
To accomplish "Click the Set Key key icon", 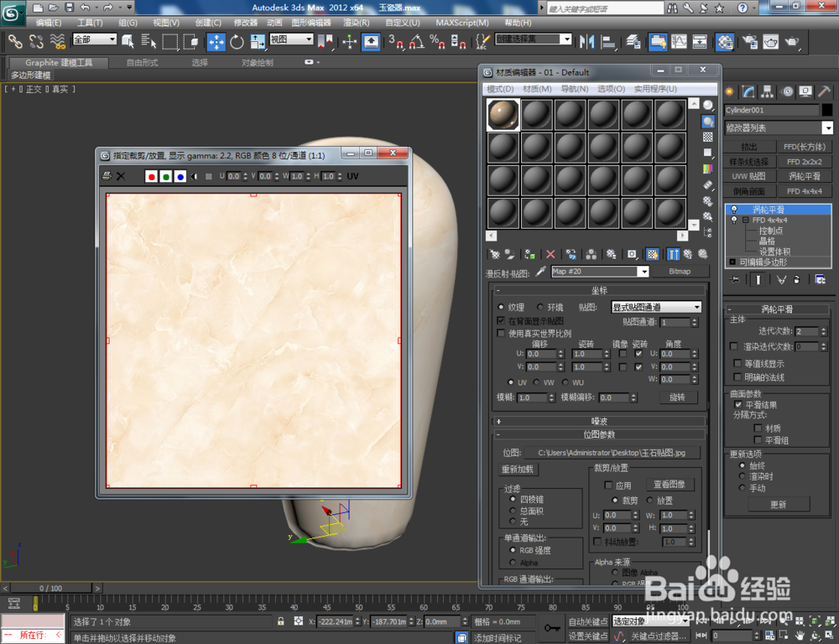I will point(552,627).
